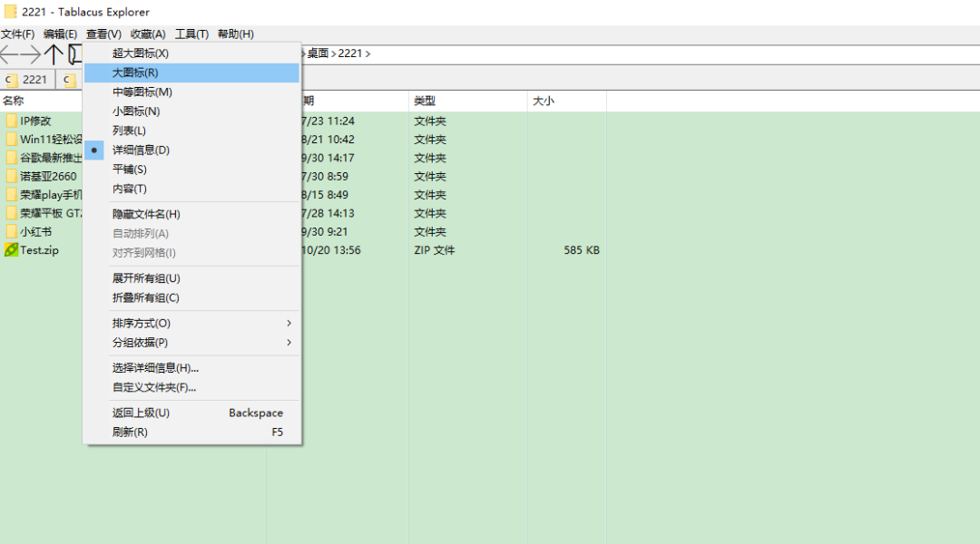Choose 展开所有组(U) menu entry
Viewport: 980px width, 544px height.
pos(191,278)
